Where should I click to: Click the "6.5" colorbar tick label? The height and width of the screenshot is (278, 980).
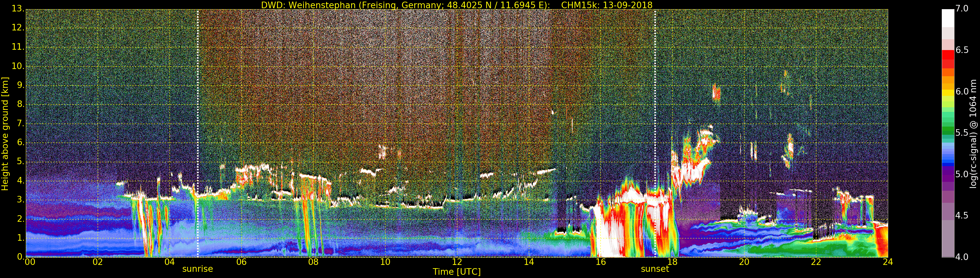(x=962, y=50)
